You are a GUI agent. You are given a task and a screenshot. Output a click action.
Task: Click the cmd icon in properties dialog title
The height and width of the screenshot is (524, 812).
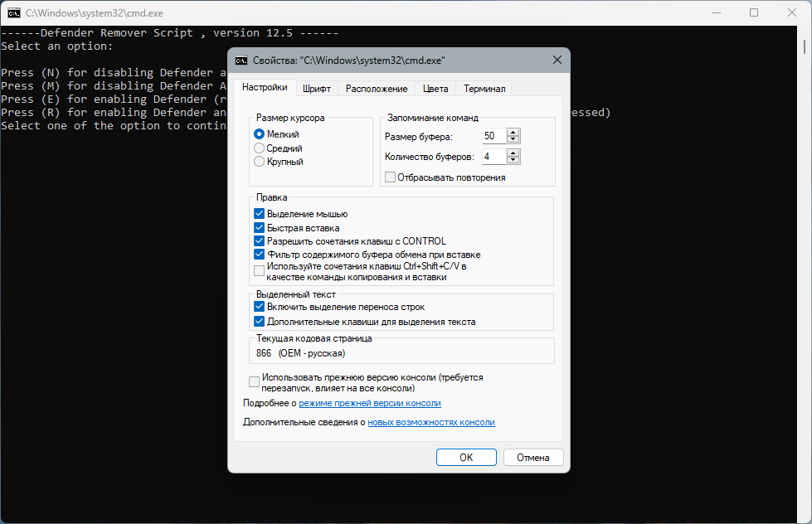tap(241, 60)
